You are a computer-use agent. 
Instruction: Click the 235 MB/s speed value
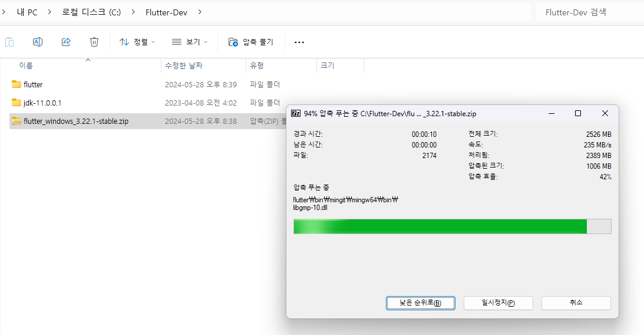[597, 145]
